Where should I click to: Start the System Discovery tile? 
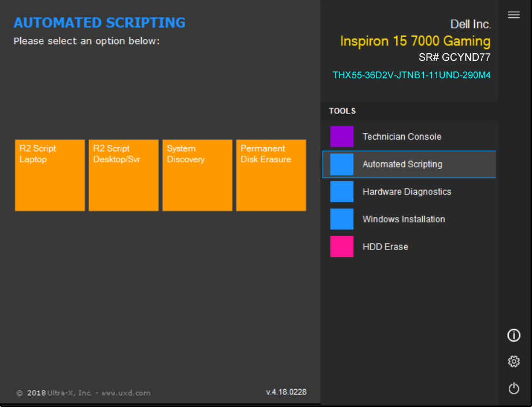[x=197, y=175]
